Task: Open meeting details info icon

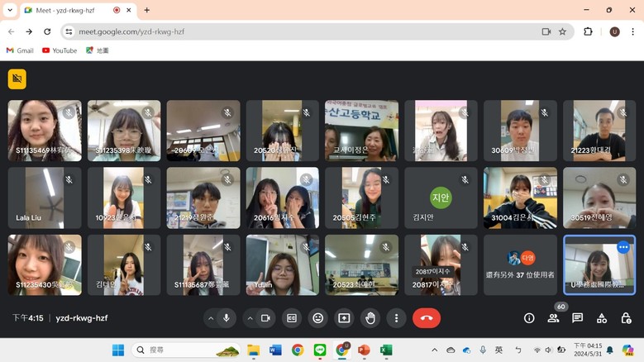Action: click(x=529, y=318)
